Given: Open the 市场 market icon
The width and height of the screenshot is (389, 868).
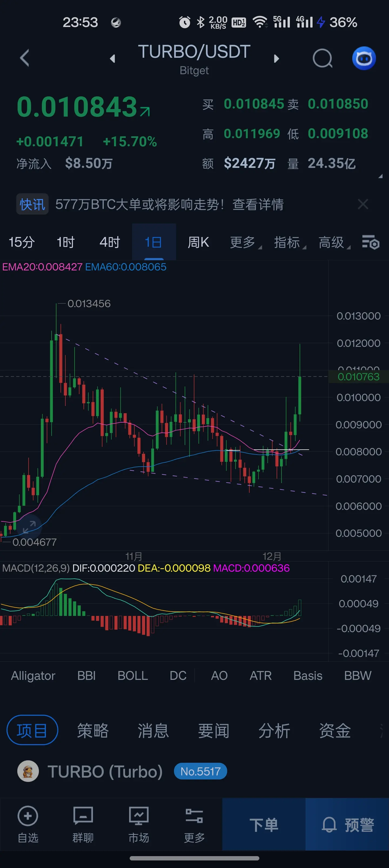Looking at the screenshot, I should pyautogui.click(x=139, y=816).
